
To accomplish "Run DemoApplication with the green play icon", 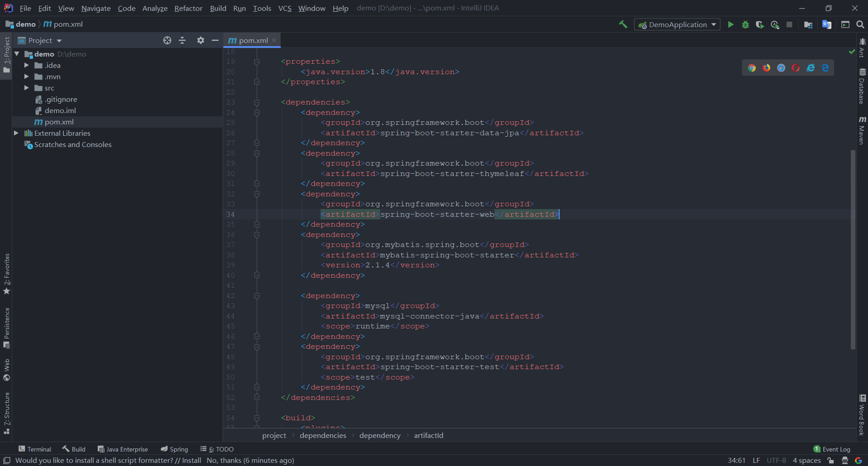I will 731,24.
